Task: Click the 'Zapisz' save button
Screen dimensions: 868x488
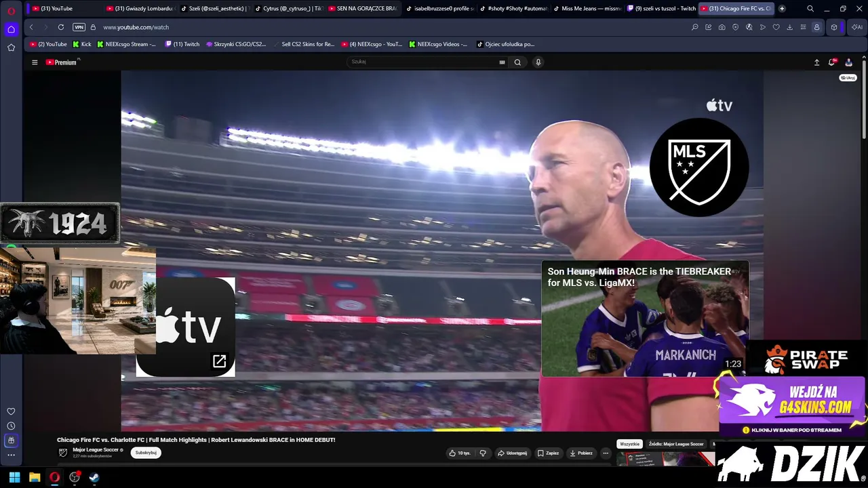Action: tap(548, 453)
